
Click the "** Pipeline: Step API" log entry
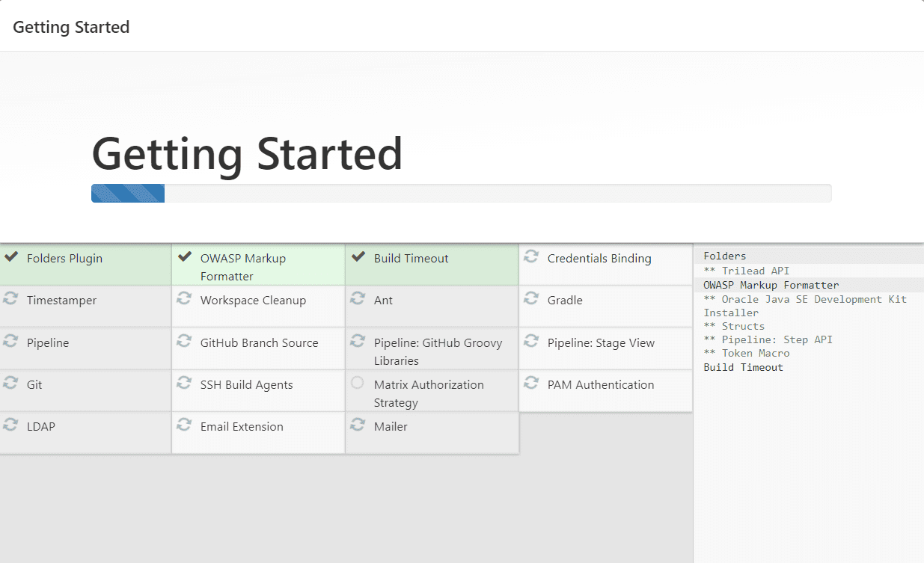[768, 339]
